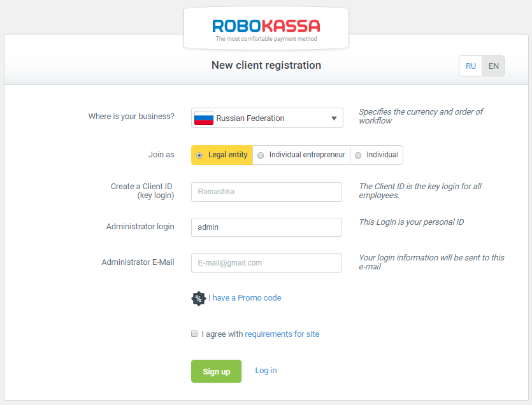Click the Administrator E-Mail field label
The height and width of the screenshot is (405, 532).
(138, 262)
